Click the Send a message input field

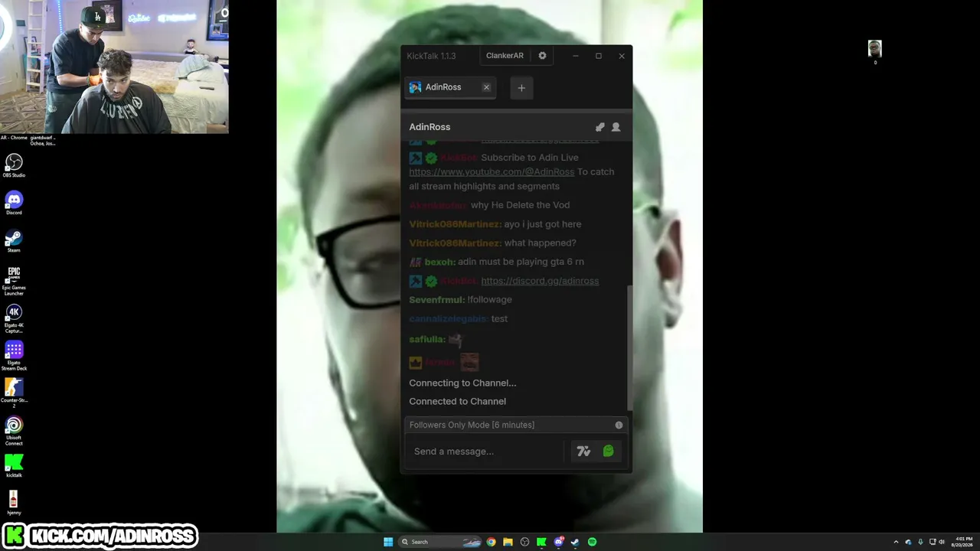(487, 452)
